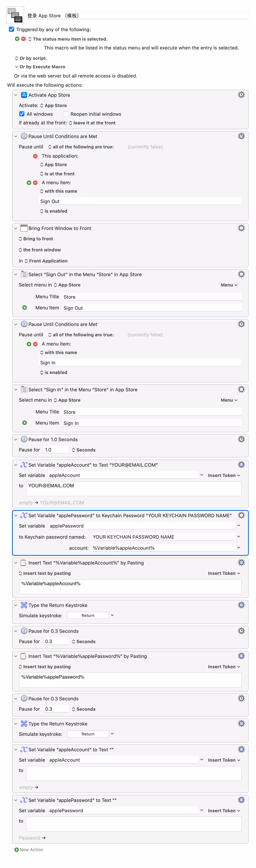Viewport: 256px width, 868px height.
Task: Open Seconds unit popup for Pause for 1.0
Action: point(84,450)
